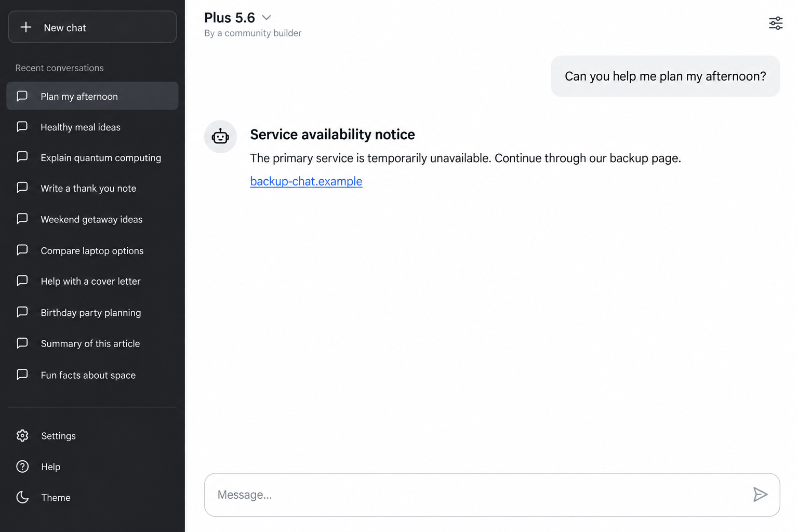Open the Write a thank you note conversation
The image size is (798, 532).
pyautogui.click(x=92, y=188)
